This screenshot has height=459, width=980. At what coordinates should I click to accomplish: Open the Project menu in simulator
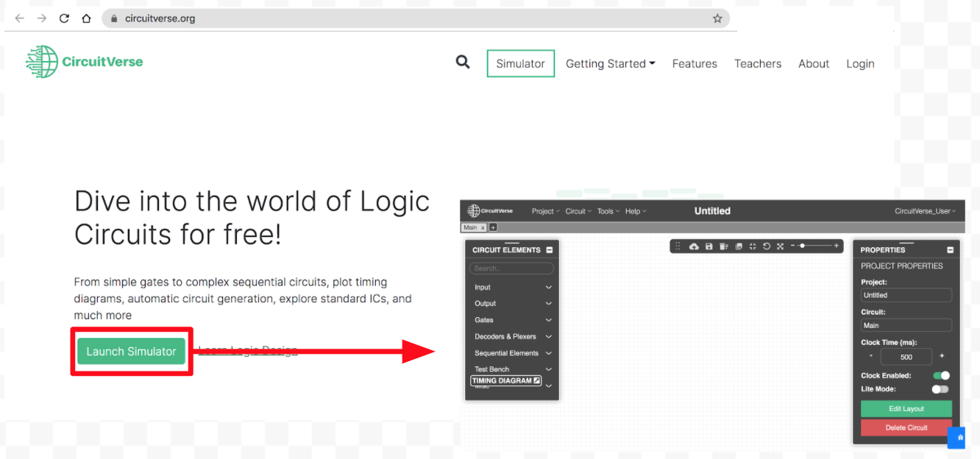545,211
